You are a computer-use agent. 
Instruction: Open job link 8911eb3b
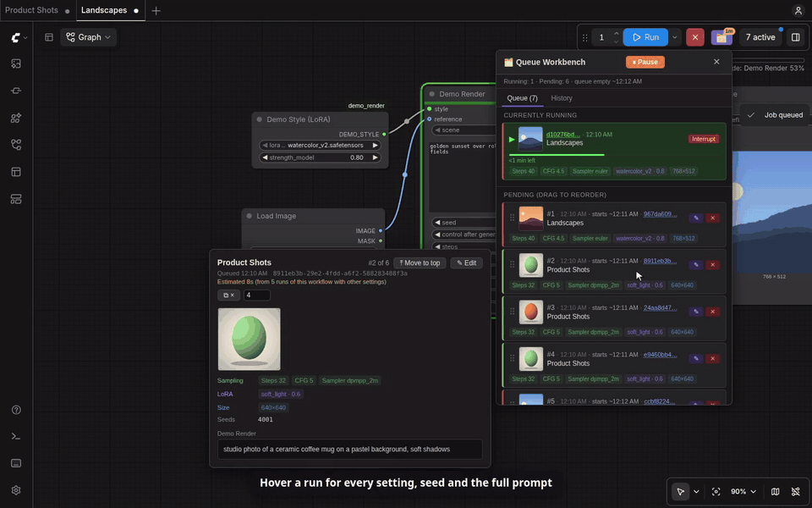660,261
